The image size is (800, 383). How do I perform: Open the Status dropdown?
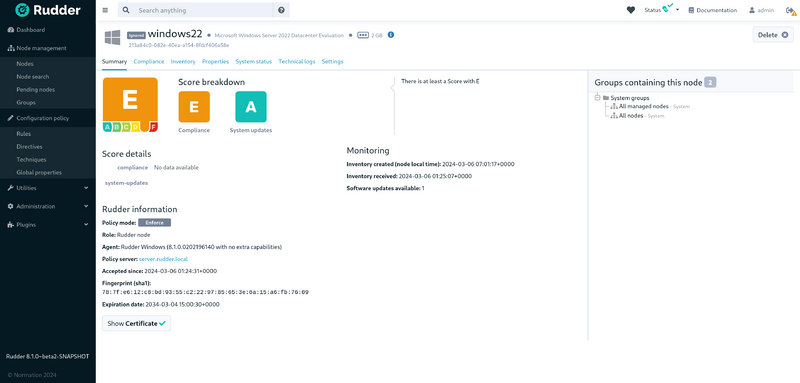click(x=662, y=10)
